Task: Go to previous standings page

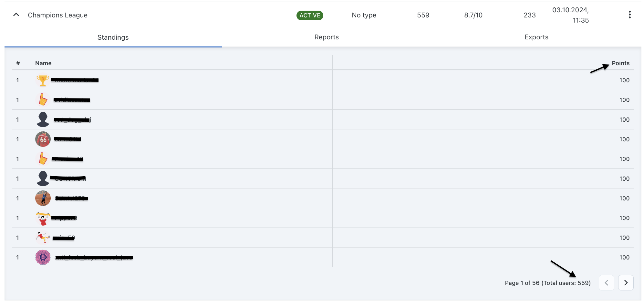Action: 606,283
